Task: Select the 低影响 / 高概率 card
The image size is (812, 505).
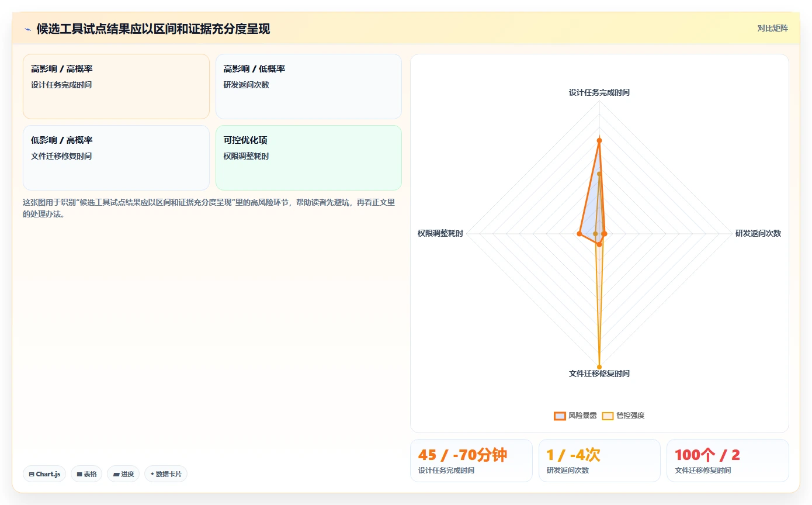Action: [x=116, y=158]
